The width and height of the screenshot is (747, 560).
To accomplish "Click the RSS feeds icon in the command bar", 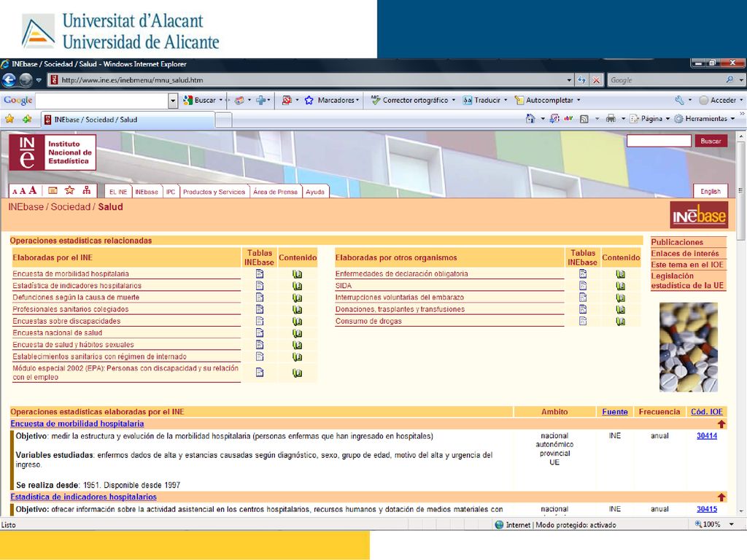I will point(584,119).
